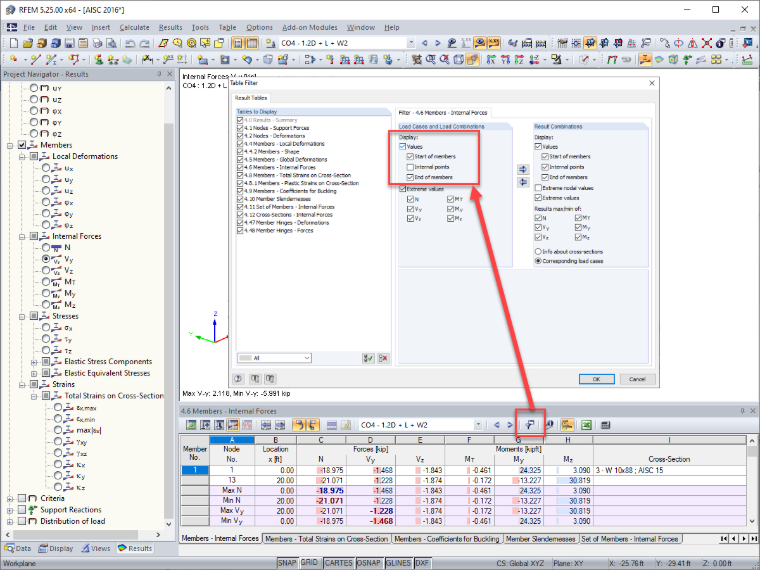Expand Support Reactions tree node
Image resolution: width=760 pixels, height=570 pixels.
click(x=10, y=510)
